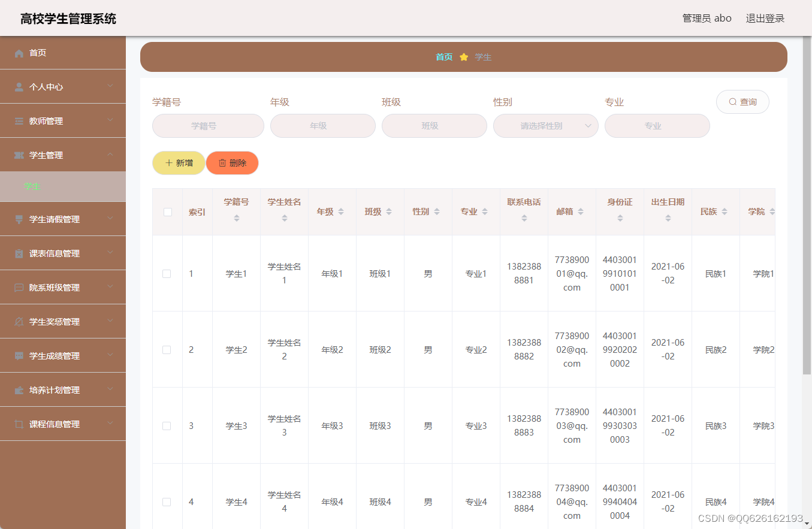Image resolution: width=812 pixels, height=529 pixels.
Task: Sort by 出生日期 column arrows
Action: click(x=668, y=218)
